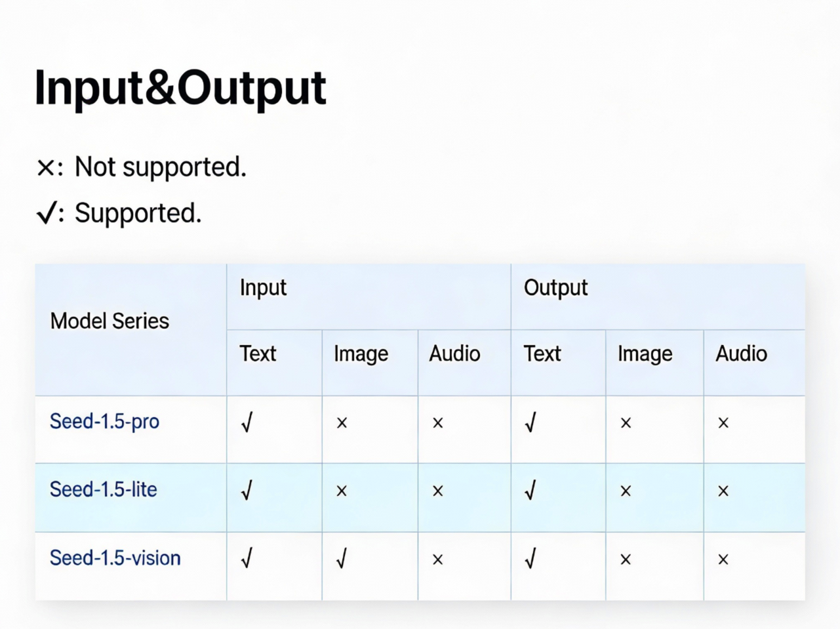Image resolution: width=840 pixels, height=629 pixels.
Task: Click the Seed-1.5-lite text output check mark
Action: [x=530, y=491]
